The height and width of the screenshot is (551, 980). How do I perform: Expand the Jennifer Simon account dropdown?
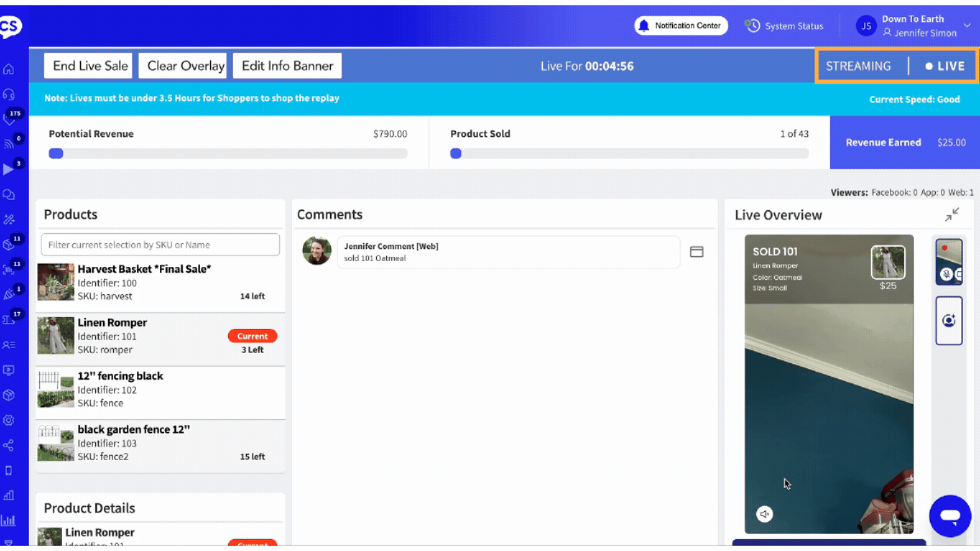coord(966,26)
